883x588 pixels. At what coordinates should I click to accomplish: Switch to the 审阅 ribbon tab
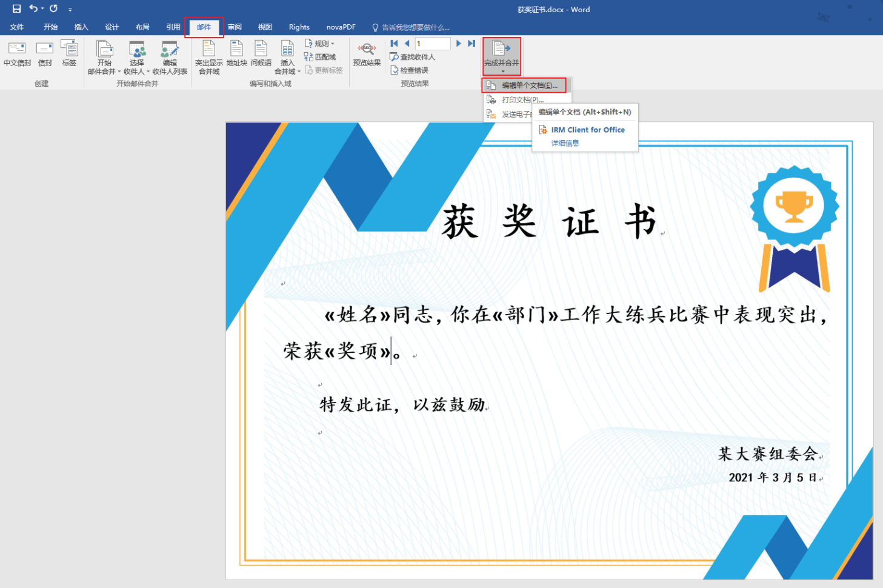click(235, 27)
